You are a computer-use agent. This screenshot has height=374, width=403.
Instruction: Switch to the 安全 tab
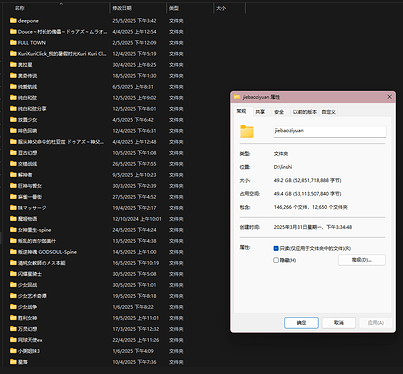pos(279,112)
